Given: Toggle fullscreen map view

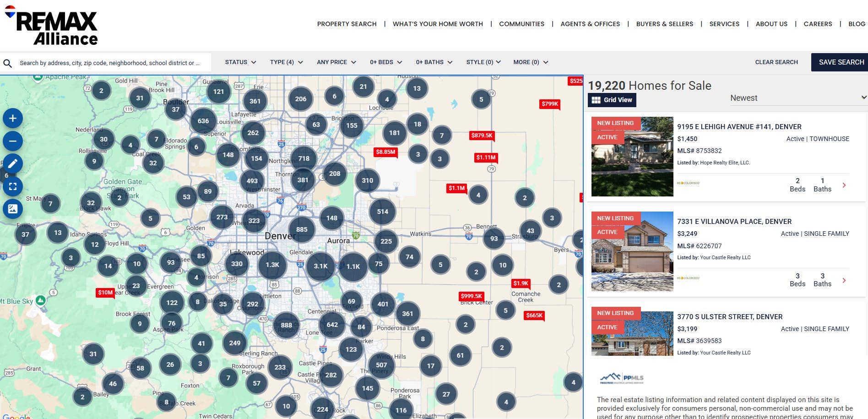Looking at the screenshot, I should (x=13, y=186).
